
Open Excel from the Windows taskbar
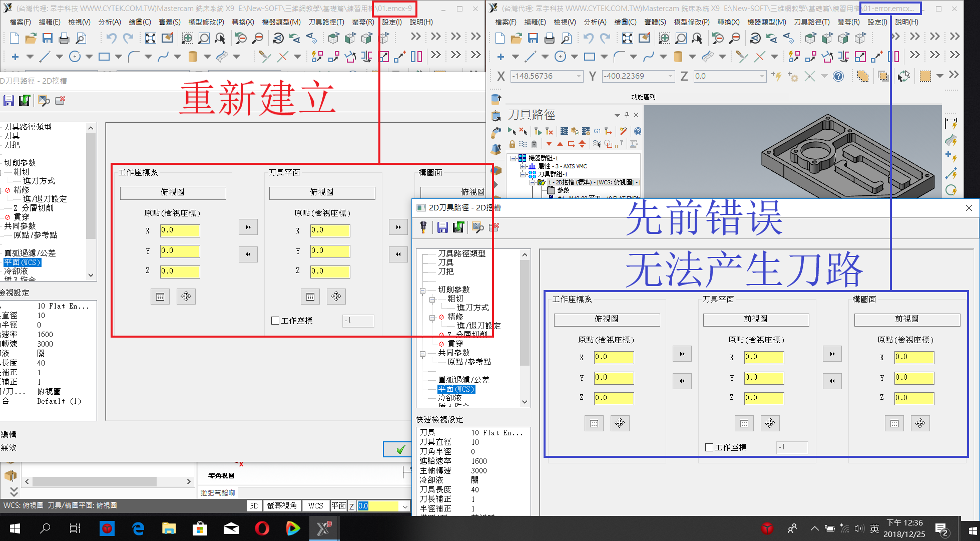click(324, 528)
